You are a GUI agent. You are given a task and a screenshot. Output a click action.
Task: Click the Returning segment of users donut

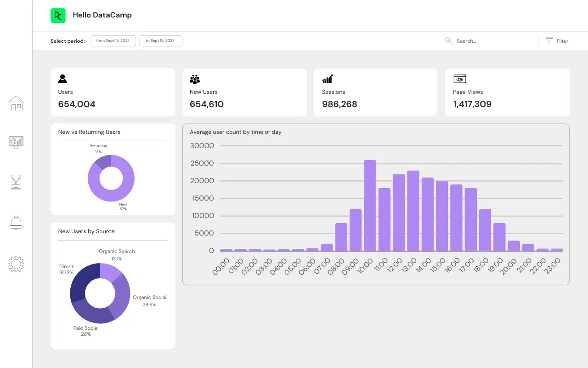103,162
